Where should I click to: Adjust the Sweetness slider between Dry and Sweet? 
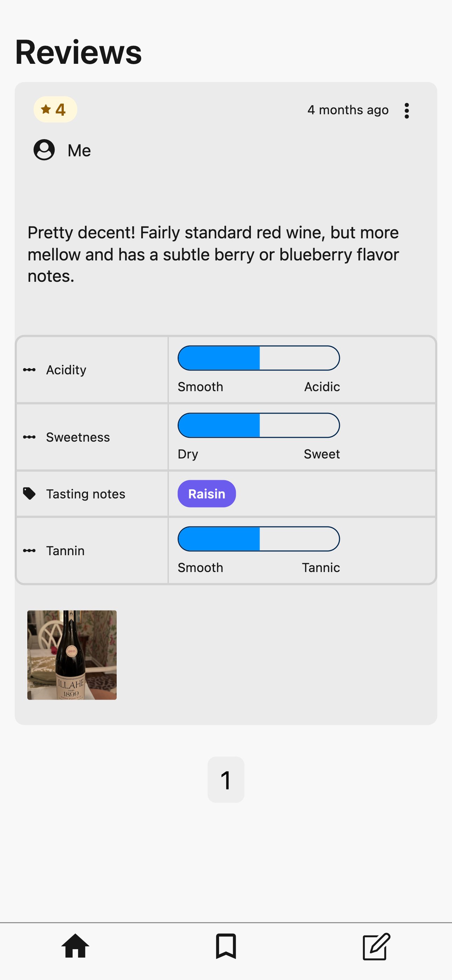click(258, 425)
